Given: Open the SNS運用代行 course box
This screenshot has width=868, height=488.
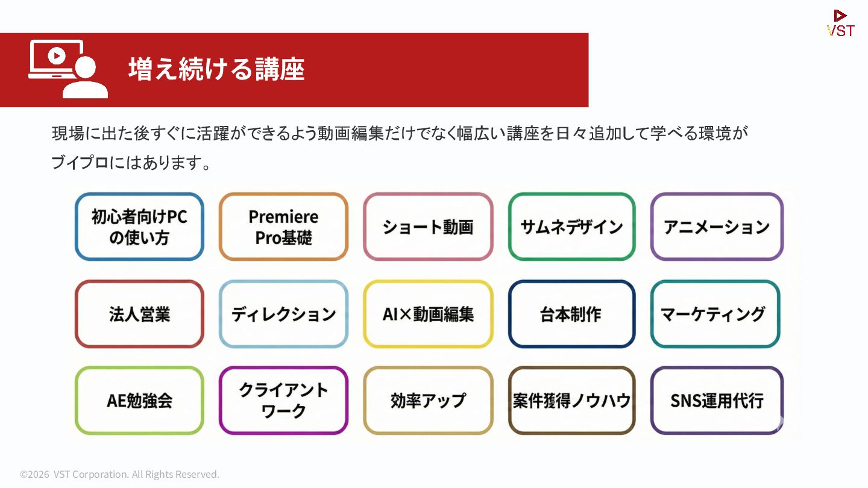Looking at the screenshot, I should (717, 401).
